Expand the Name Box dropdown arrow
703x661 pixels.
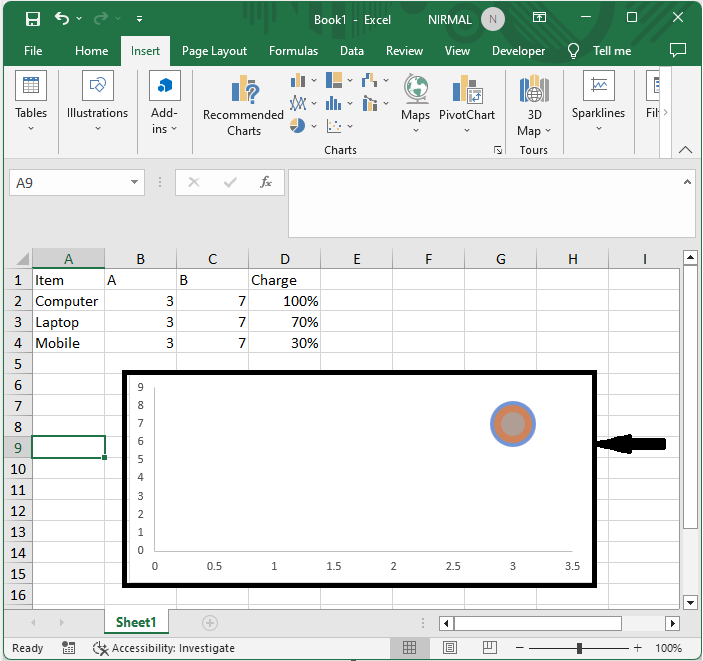[135, 183]
